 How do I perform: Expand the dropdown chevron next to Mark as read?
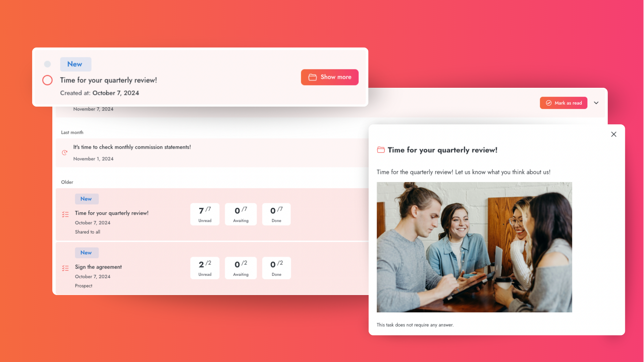coord(596,103)
